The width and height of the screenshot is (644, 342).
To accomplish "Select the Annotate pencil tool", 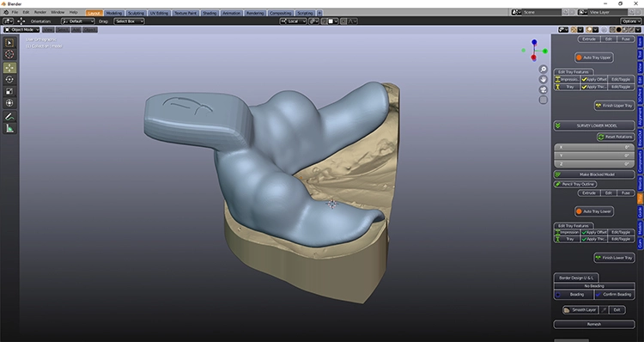I will coord(9,117).
